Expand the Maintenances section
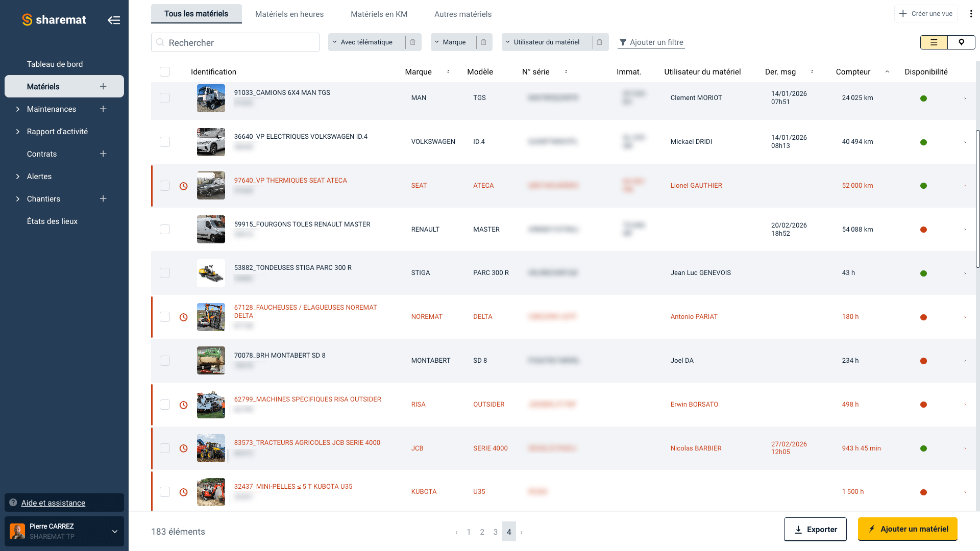 (51, 109)
